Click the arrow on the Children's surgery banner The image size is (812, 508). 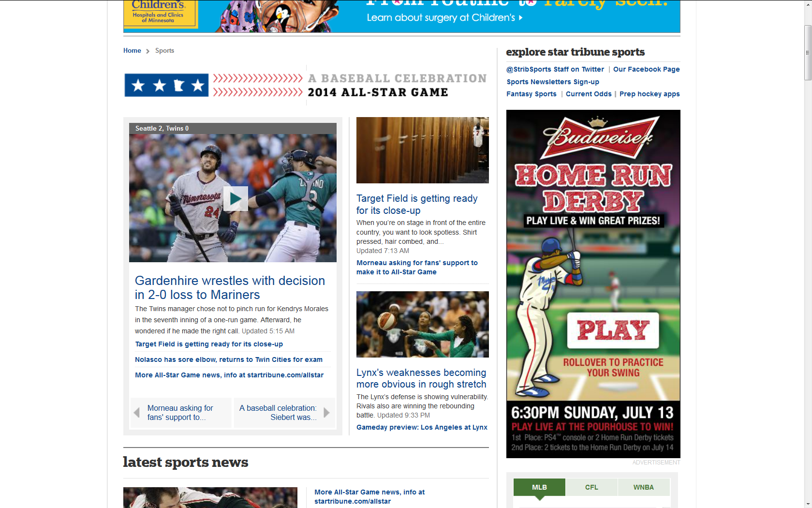pyautogui.click(x=519, y=18)
